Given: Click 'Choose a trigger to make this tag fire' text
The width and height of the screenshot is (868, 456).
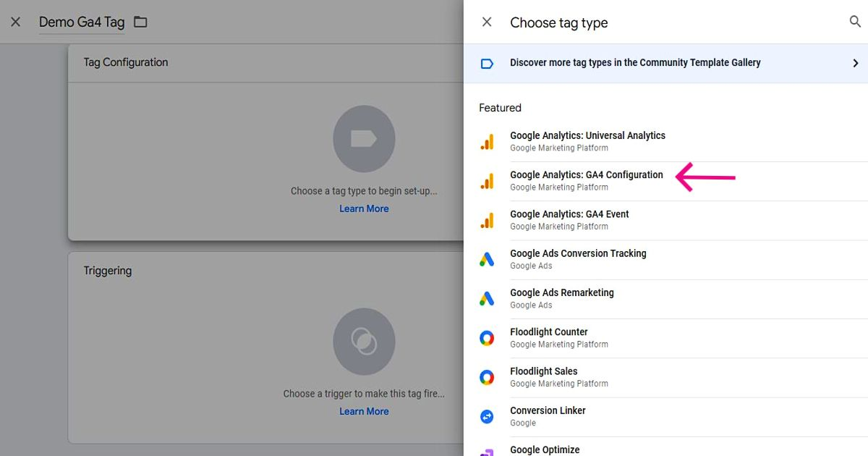Looking at the screenshot, I should pos(364,394).
